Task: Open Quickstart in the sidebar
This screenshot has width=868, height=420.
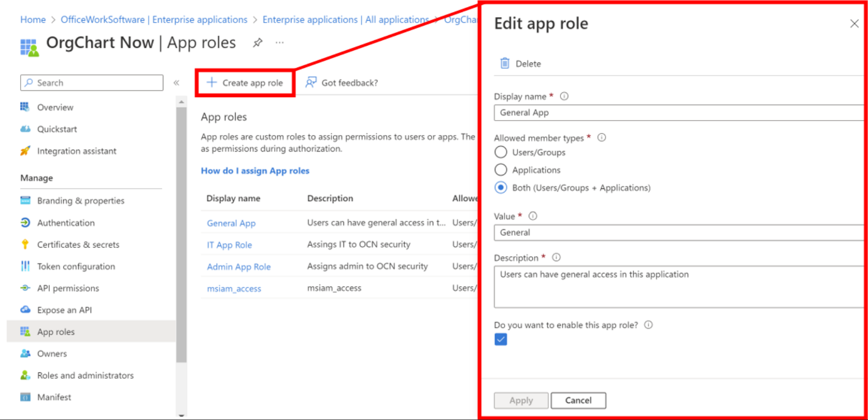Action: 57,129
